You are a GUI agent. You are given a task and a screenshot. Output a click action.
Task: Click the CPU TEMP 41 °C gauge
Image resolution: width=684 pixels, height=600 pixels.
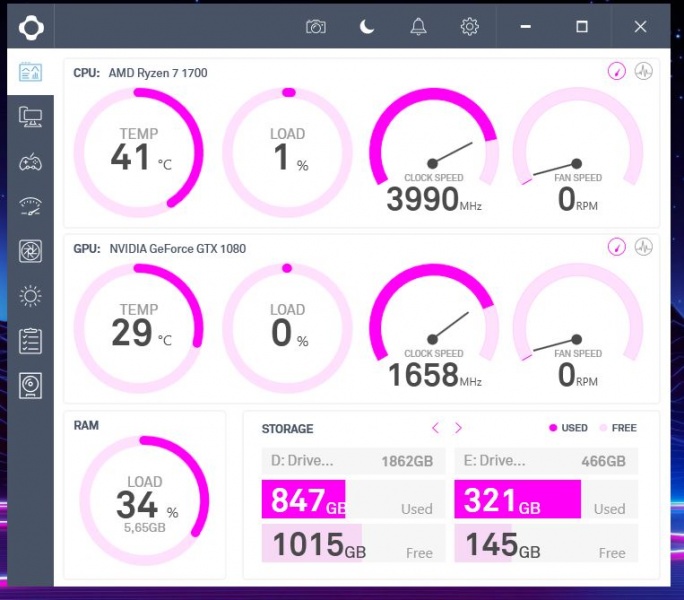click(x=138, y=152)
